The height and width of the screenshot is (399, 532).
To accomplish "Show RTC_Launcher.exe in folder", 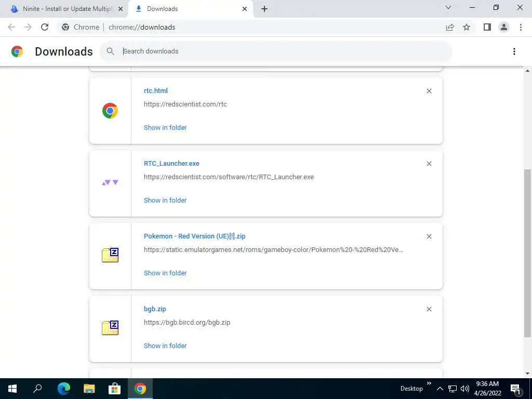I will tap(165, 200).
